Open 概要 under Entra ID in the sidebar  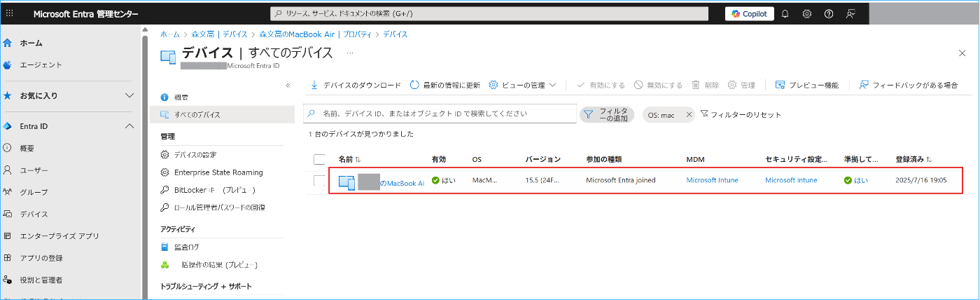pyautogui.click(x=27, y=148)
